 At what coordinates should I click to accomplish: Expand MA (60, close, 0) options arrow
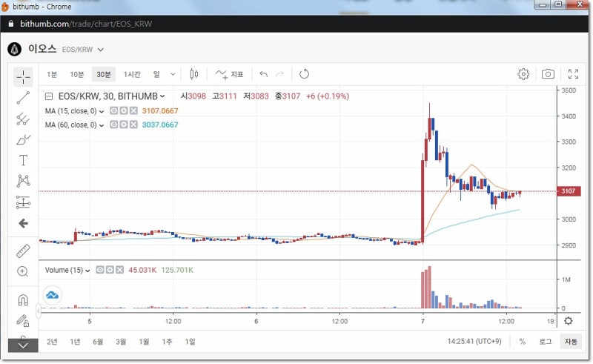(102, 125)
